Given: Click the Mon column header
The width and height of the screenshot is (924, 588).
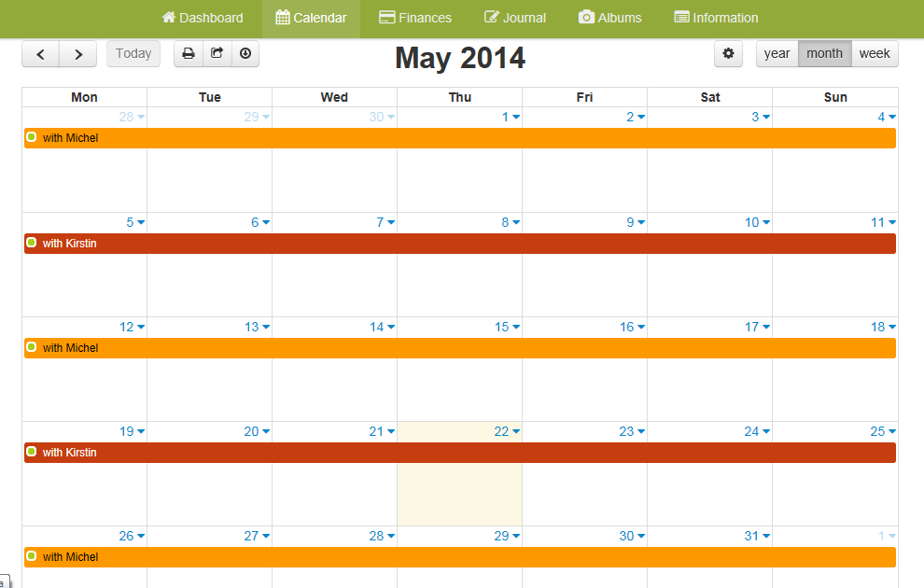Looking at the screenshot, I should (84, 97).
